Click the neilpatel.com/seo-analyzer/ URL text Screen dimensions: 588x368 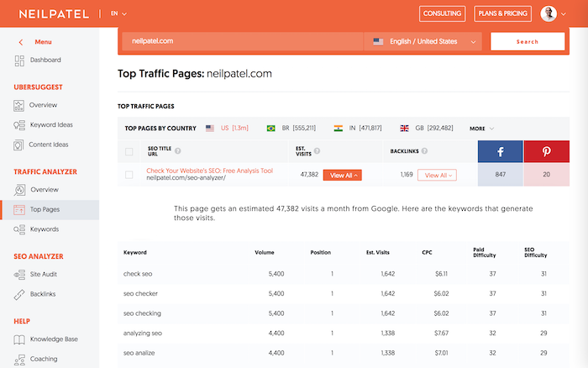point(186,178)
